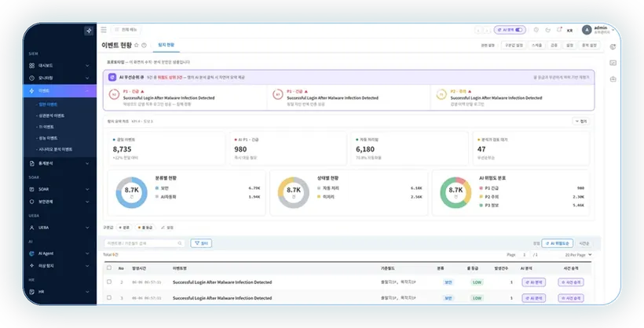
Task: Click AI analysis button in row No 2
Action: point(533,282)
